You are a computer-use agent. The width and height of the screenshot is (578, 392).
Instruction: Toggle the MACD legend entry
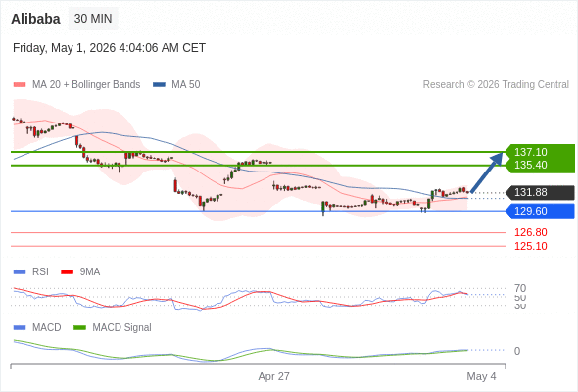point(37,327)
